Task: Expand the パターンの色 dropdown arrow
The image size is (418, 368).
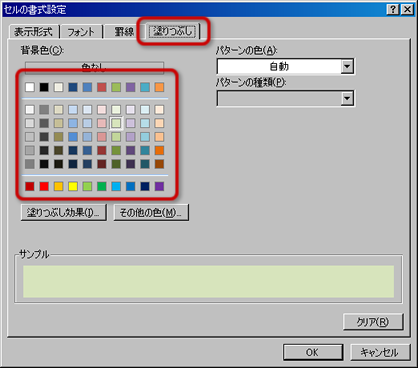Action: pos(347,66)
